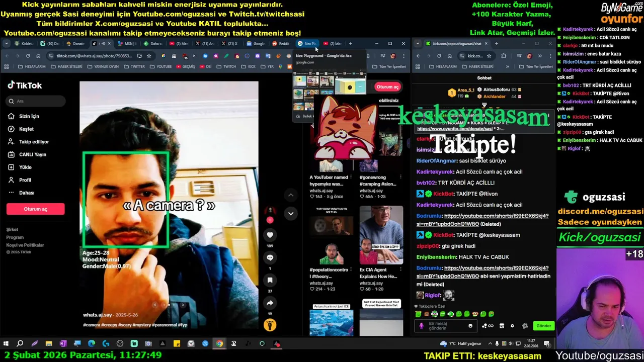Open weather widget showing Hafif yağmur
Screen dimensions: 644x362
point(460,344)
